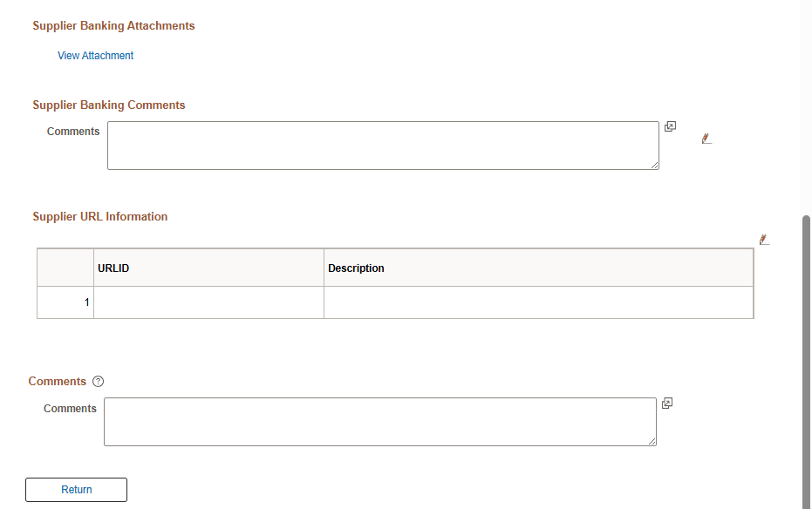Click the Description field in row 1
This screenshot has height=509, width=812.
536,302
